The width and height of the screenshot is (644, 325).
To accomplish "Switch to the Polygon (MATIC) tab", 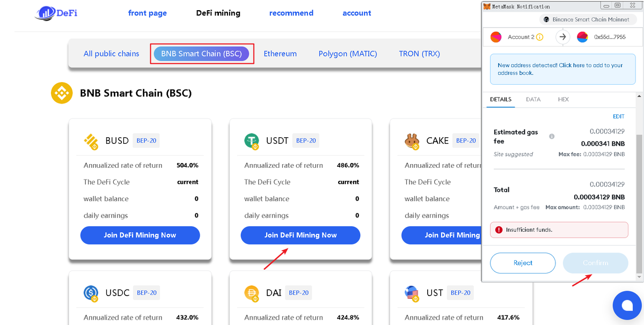I will (x=348, y=54).
